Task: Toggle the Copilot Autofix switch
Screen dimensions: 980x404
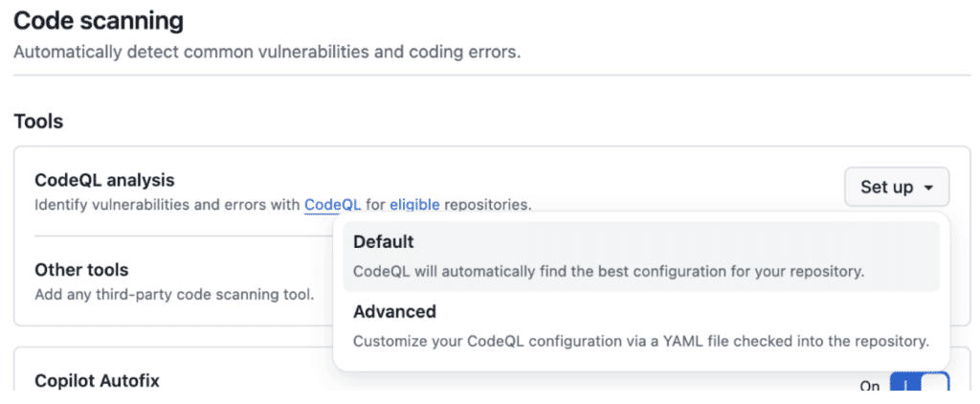Action: [x=919, y=385]
